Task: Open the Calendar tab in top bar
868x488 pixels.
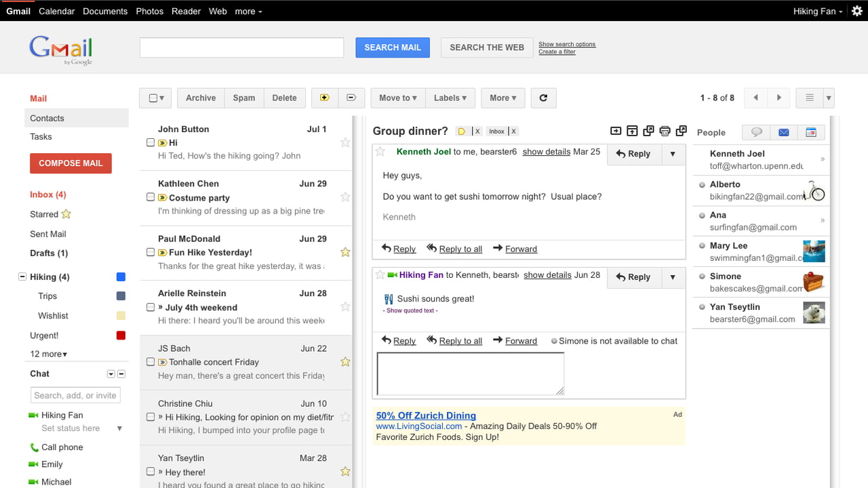Action: click(57, 11)
